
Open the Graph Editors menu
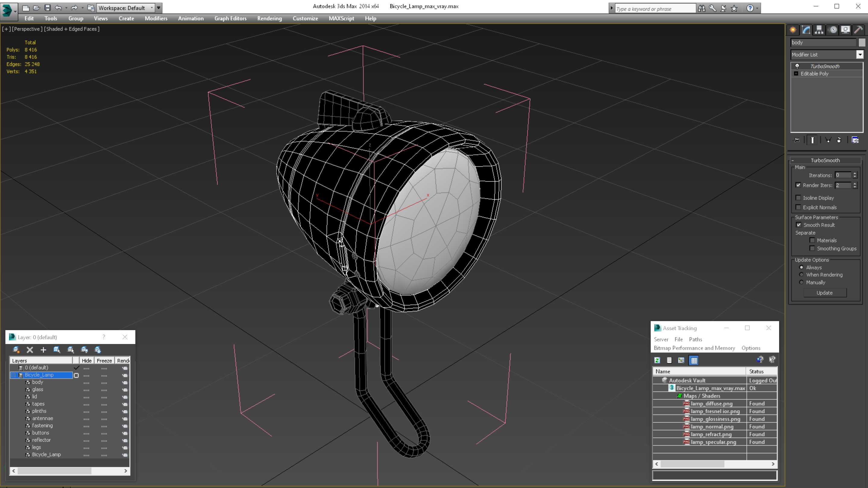click(x=230, y=18)
